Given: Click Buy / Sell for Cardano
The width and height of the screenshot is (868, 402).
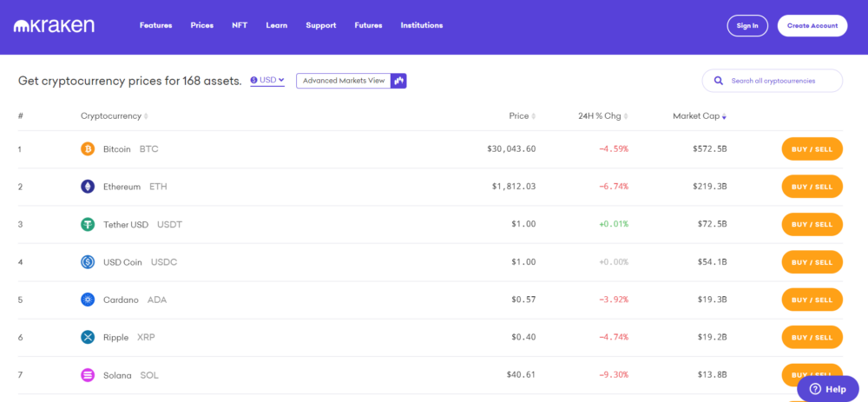Looking at the screenshot, I should coord(812,300).
